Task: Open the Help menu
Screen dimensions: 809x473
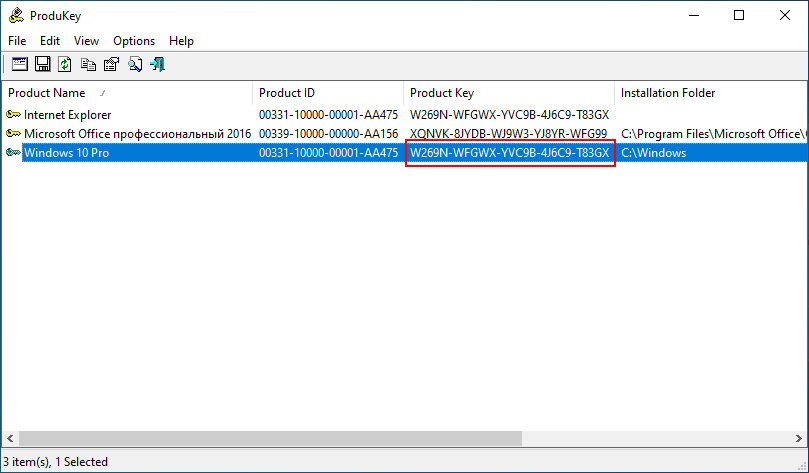Action: pyautogui.click(x=181, y=41)
